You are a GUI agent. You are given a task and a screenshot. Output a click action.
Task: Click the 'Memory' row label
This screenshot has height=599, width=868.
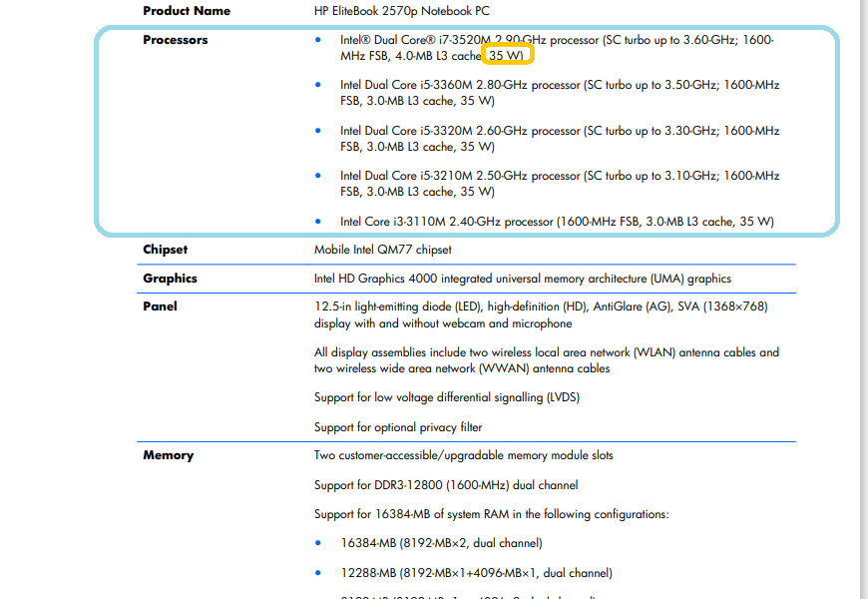pos(169,455)
